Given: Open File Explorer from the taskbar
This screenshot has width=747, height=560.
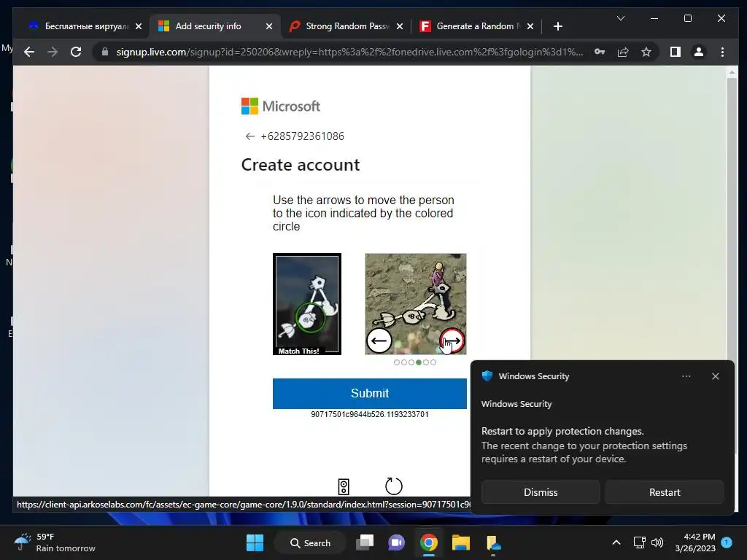Looking at the screenshot, I should 461,542.
